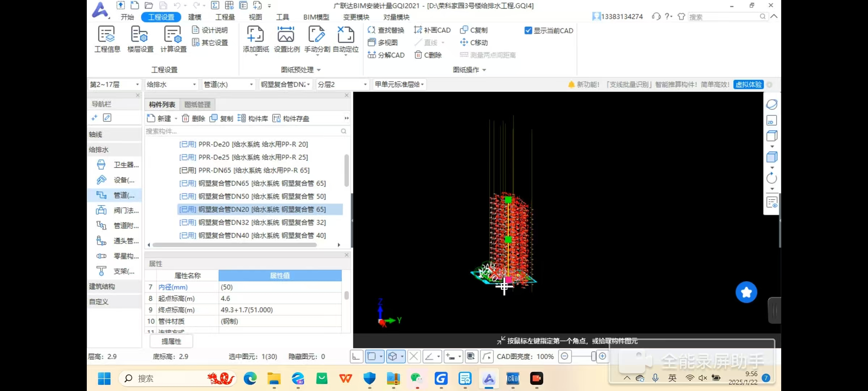868x391 pixels.
Task: Select 零星构件 in navigation
Action: pos(117,256)
